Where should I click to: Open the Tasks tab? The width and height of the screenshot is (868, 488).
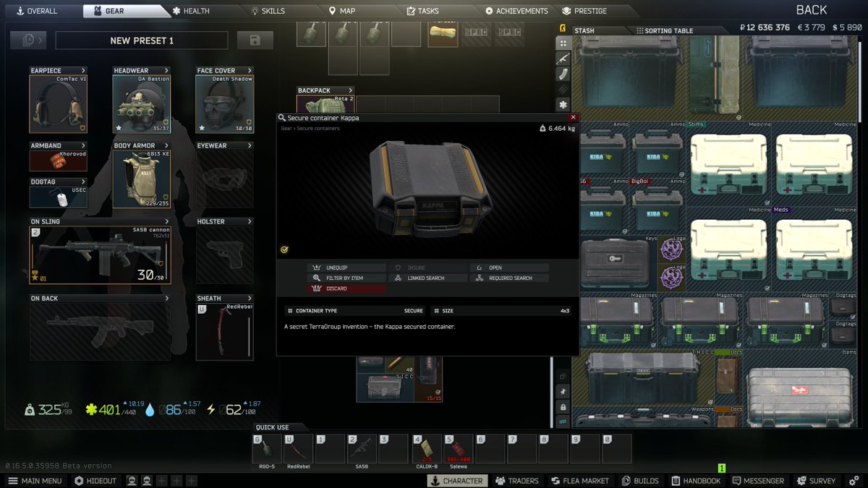423,11
